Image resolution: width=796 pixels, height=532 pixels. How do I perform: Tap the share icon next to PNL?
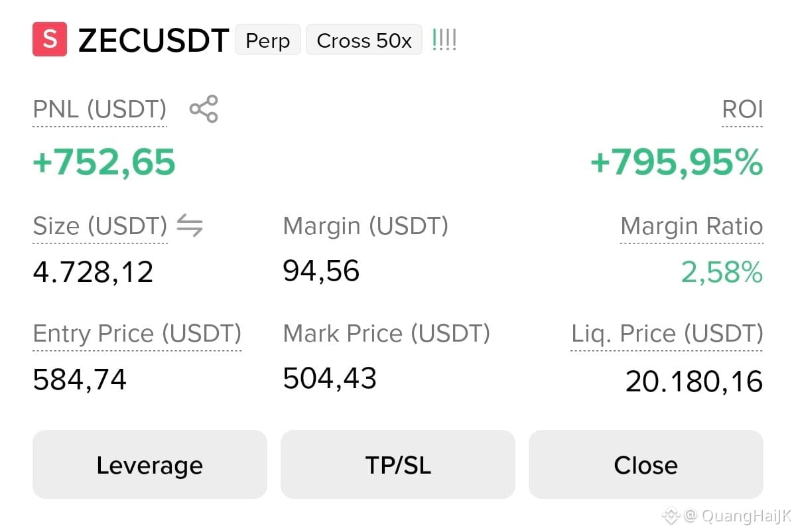click(204, 109)
